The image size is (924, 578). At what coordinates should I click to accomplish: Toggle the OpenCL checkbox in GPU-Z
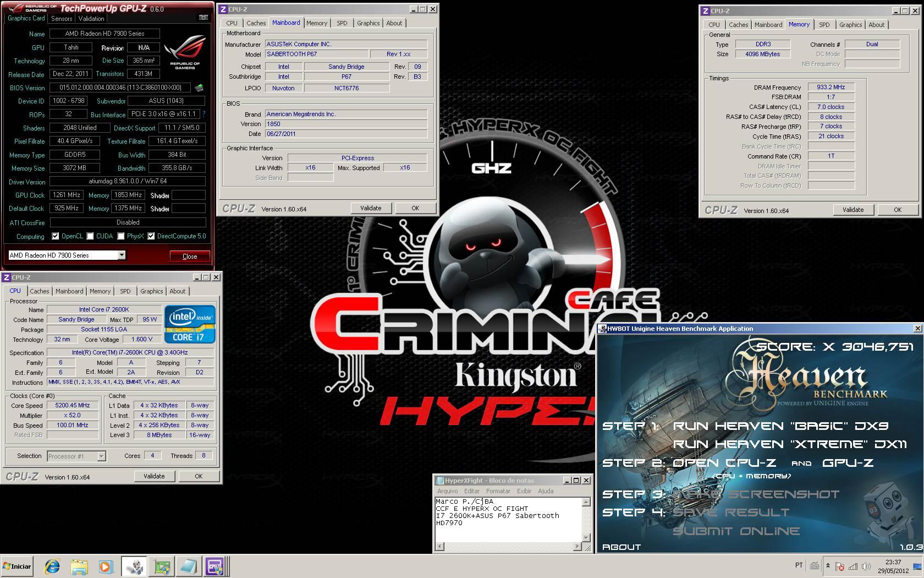(x=56, y=236)
